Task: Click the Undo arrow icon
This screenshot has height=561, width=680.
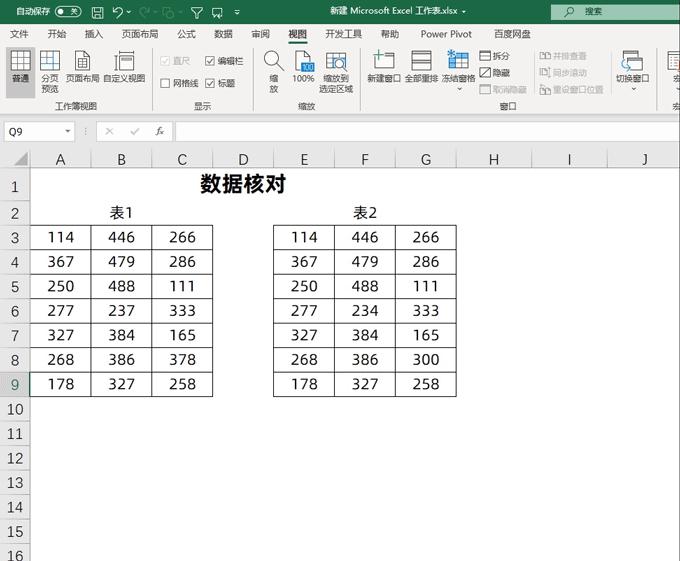Action: (x=117, y=12)
